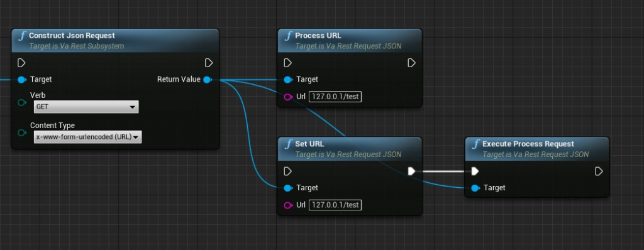Select the Execute Process Request Target pin
644x250 pixels.
[475, 188]
